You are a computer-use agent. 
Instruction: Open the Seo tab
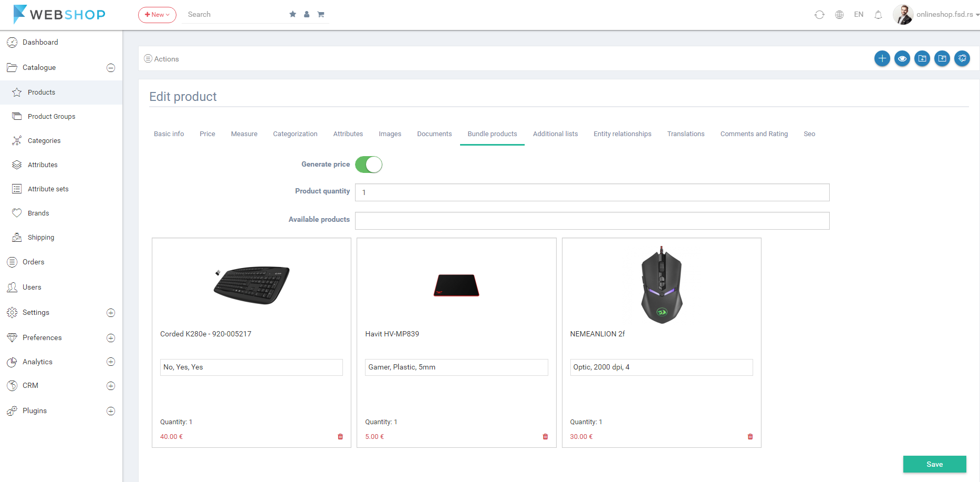[x=809, y=134]
